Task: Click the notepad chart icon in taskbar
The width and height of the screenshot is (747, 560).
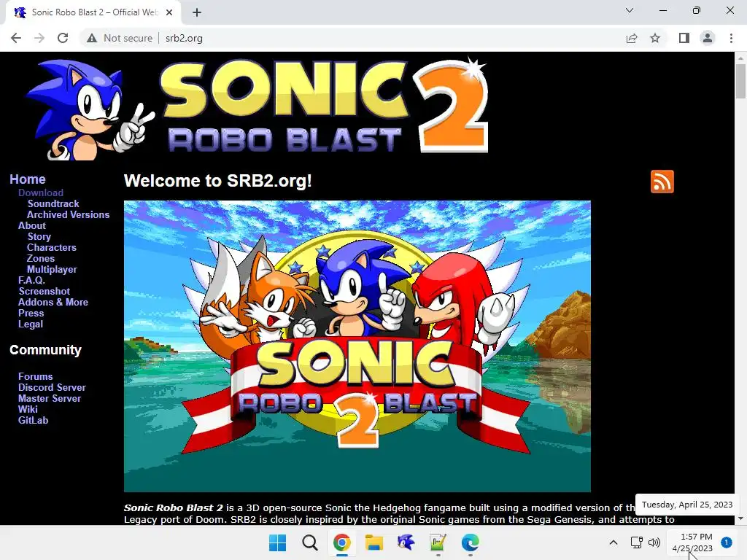Action: (438, 542)
